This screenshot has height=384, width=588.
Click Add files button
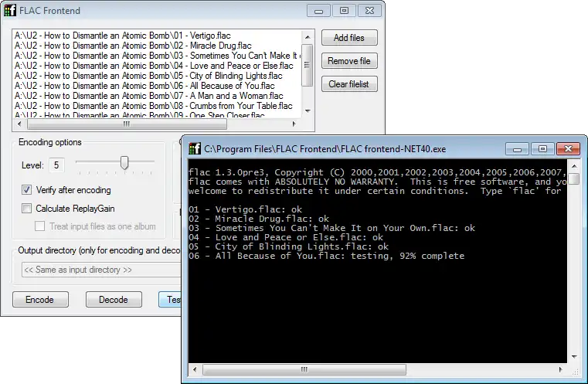point(349,38)
